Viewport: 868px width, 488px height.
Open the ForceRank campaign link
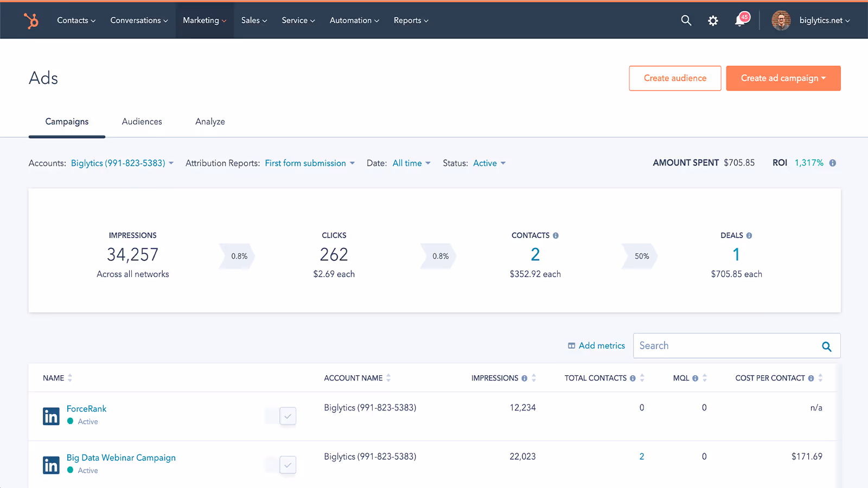pyautogui.click(x=86, y=408)
